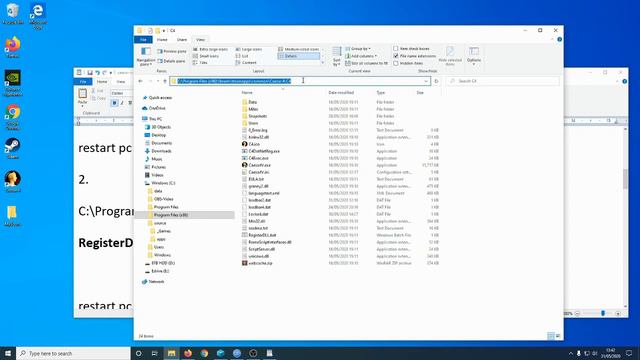This screenshot has height=360, width=640.
Task: Open the Recycle Bin
Action: (13, 14)
